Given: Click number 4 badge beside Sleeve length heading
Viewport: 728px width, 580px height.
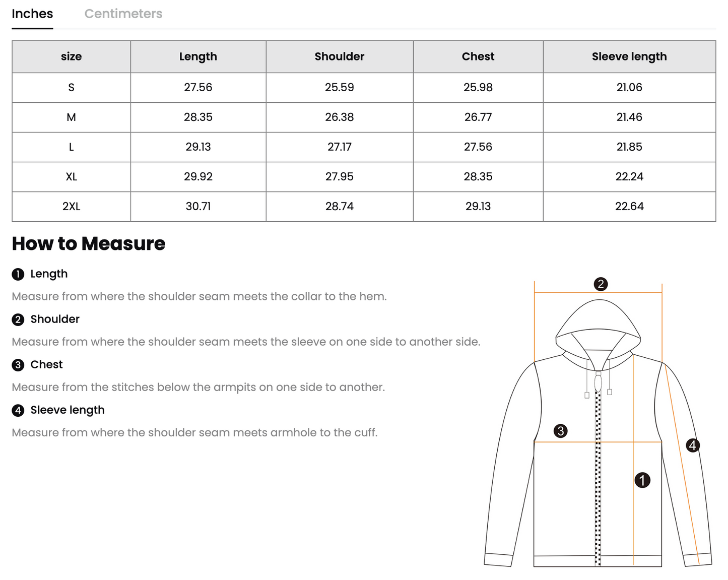Looking at the screenshot, I should click(x=18, y=410).
